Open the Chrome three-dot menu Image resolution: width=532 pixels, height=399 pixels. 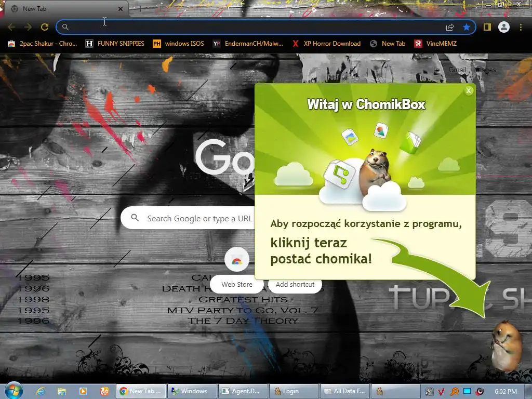click(521, 27)
